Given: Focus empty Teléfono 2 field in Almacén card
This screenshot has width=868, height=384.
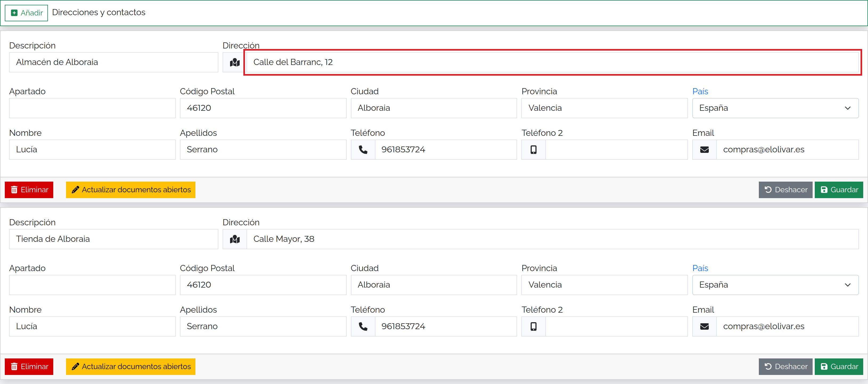Looking at the screenshot, I should coord(617,150).
